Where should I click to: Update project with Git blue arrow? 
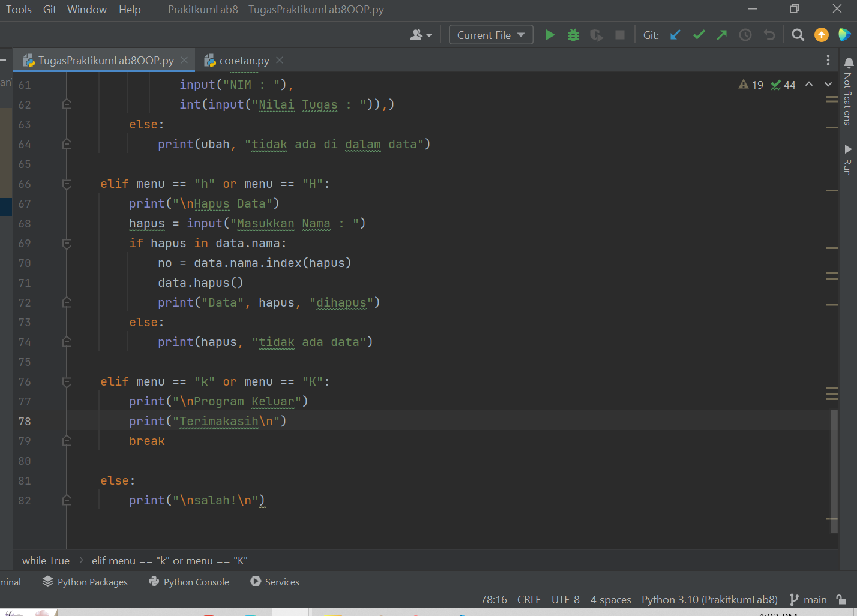[x=675, y=35]
